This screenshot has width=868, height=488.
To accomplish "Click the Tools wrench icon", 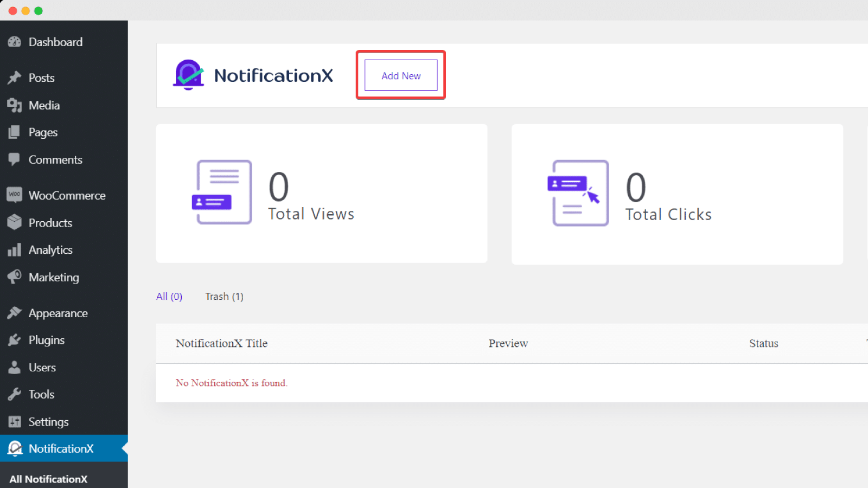I will click(x=15, y=394).
